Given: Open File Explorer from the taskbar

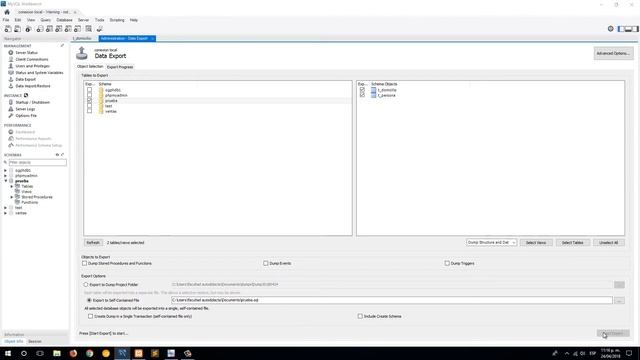Looking at the screenshot, I should point(57,353).
